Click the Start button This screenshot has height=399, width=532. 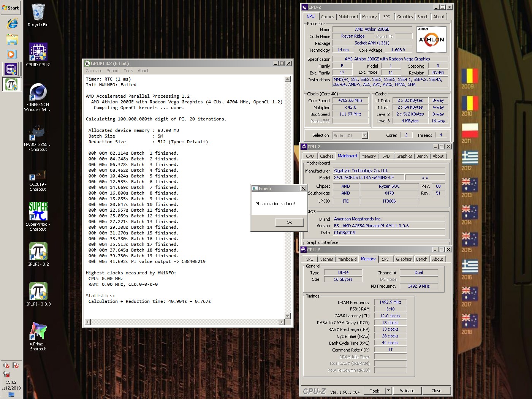click(x=11, y=8)
